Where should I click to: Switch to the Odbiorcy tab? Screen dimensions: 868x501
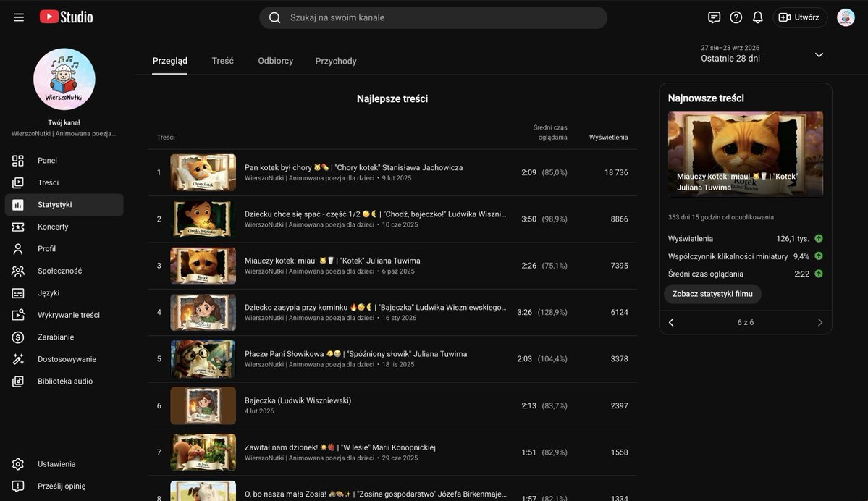276,61
